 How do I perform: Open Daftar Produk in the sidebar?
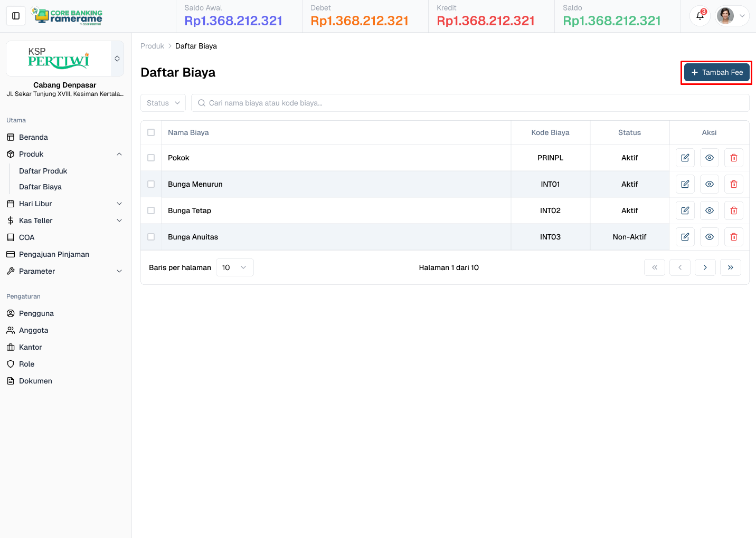click(43, 171)
